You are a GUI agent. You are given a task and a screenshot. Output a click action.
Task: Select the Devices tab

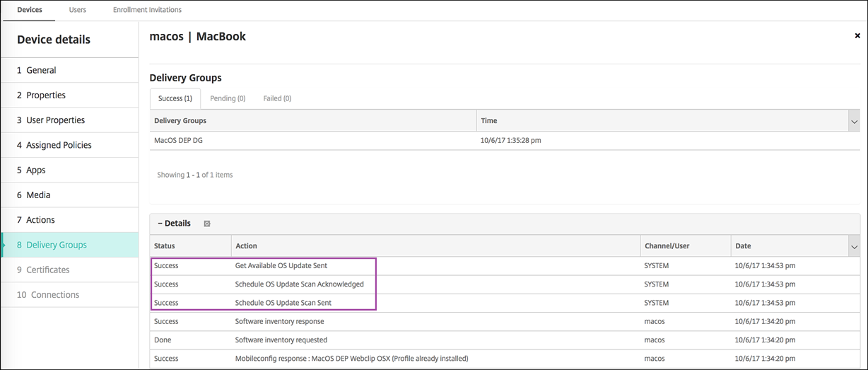click(x=29, y=10)
